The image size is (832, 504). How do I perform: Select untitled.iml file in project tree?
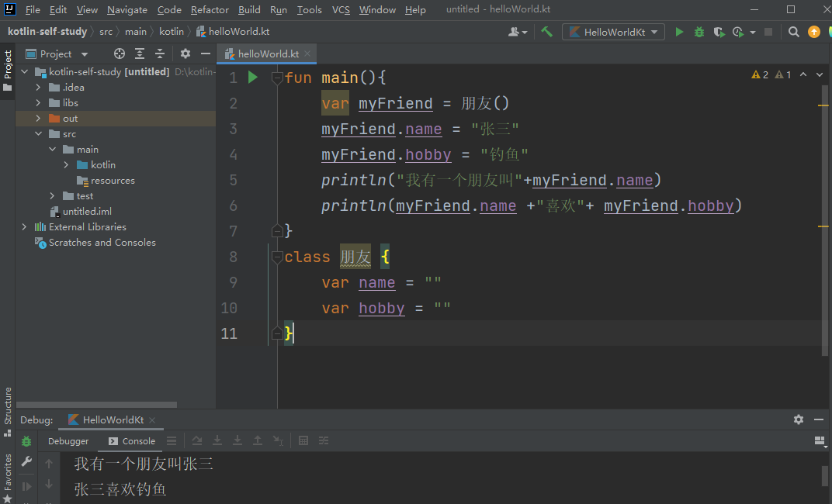(x=87, y=212)
